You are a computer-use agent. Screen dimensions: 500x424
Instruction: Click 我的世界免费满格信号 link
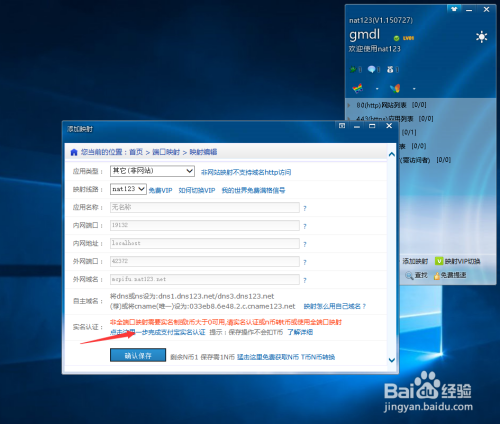[253, 190]
